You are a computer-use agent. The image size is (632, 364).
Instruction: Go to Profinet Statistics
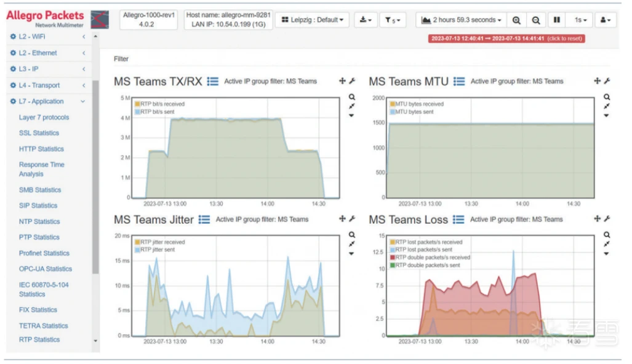(44, 253)
